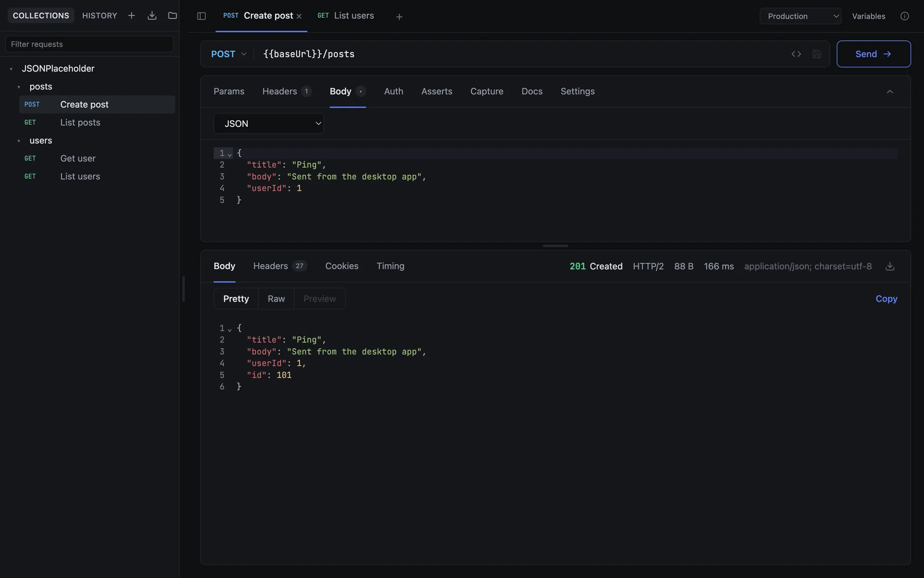This screenshot has width=924, height=578.
Task: Switch to the List users request tab
Action: click(346, 16)
